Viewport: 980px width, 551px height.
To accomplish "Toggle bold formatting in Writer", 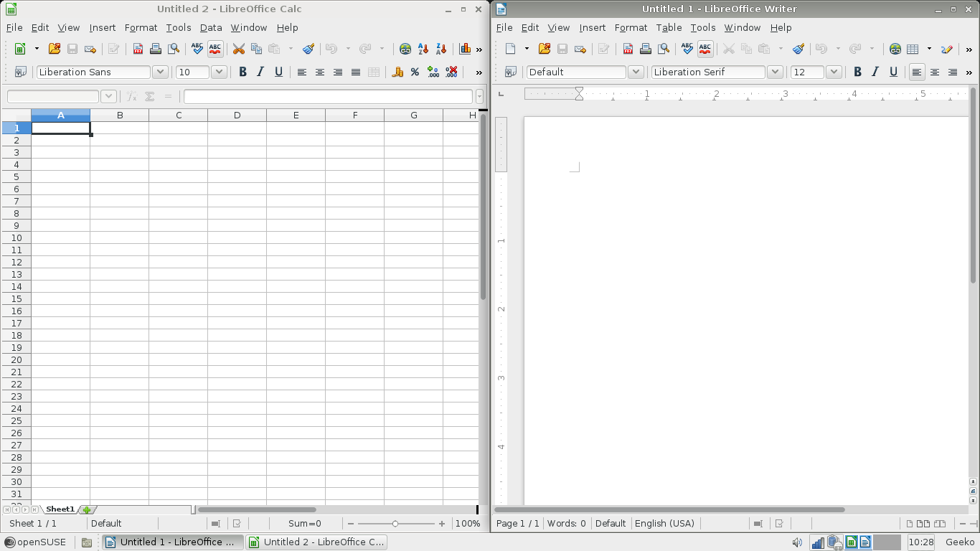I will click(857, 72).
